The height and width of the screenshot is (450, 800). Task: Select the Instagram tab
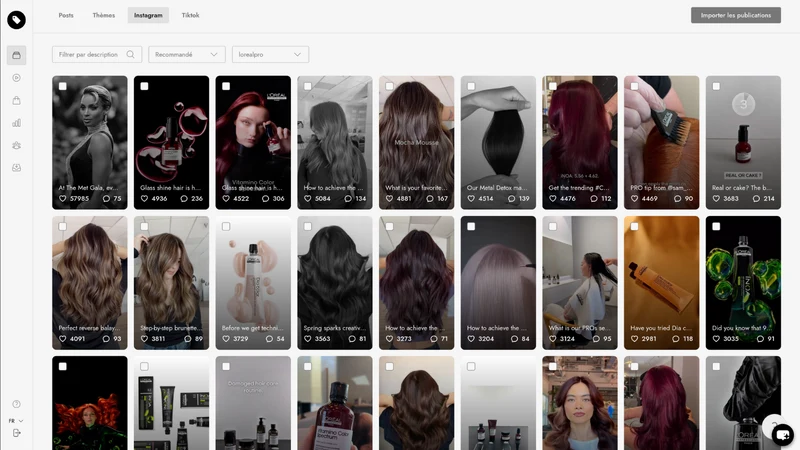tap(148, 15)
